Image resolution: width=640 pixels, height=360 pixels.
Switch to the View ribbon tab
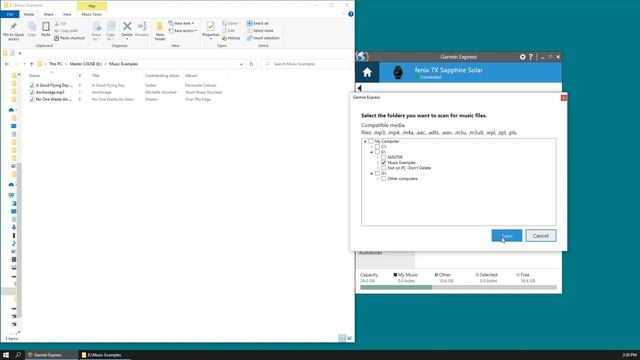(67, 14)
